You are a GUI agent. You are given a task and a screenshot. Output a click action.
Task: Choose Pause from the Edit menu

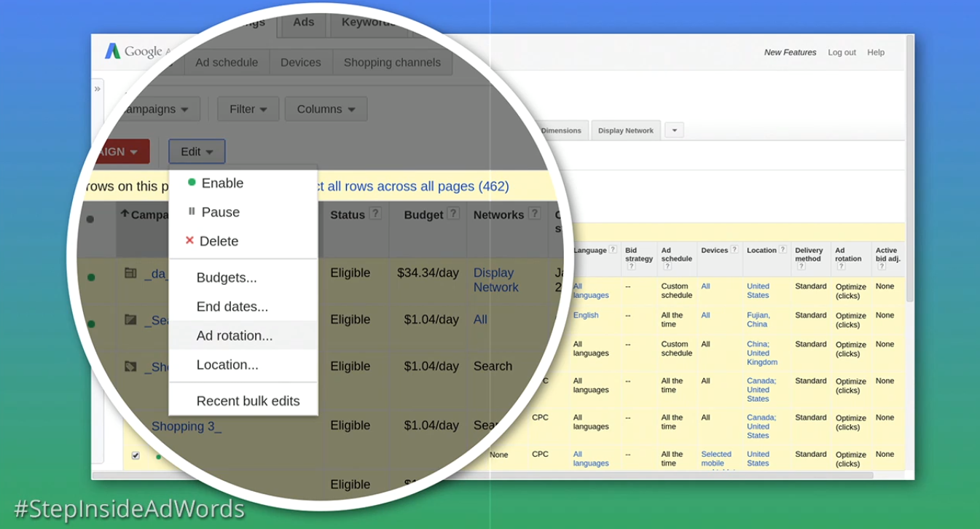[243, 212]
